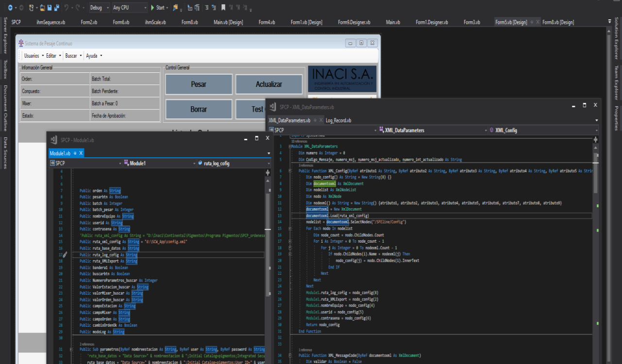
Task: Click the bookmark icon in toolbar
Action: click(x=223, y=8)
